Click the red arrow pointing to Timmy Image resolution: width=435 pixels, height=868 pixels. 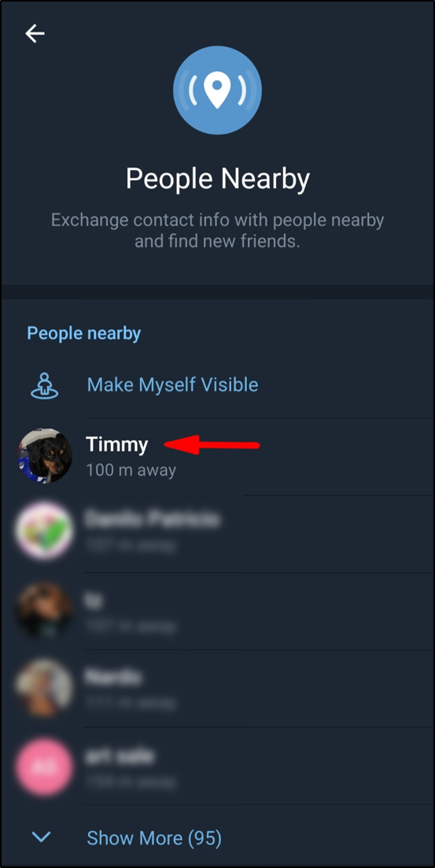pyautogui.click(x=213, y=445)
